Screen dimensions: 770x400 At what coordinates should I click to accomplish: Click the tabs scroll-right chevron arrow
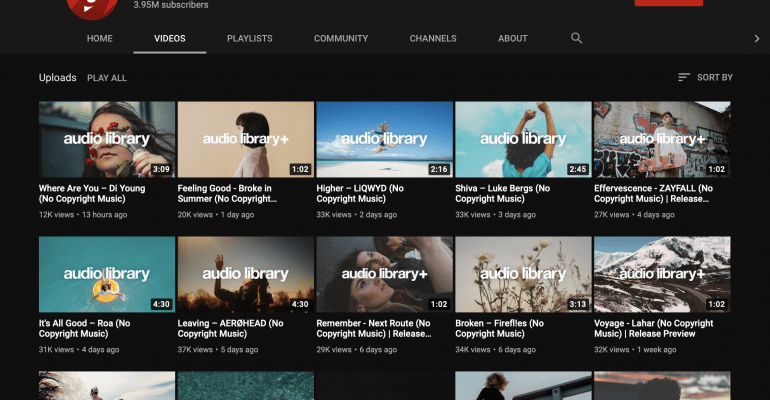point(757,39)
